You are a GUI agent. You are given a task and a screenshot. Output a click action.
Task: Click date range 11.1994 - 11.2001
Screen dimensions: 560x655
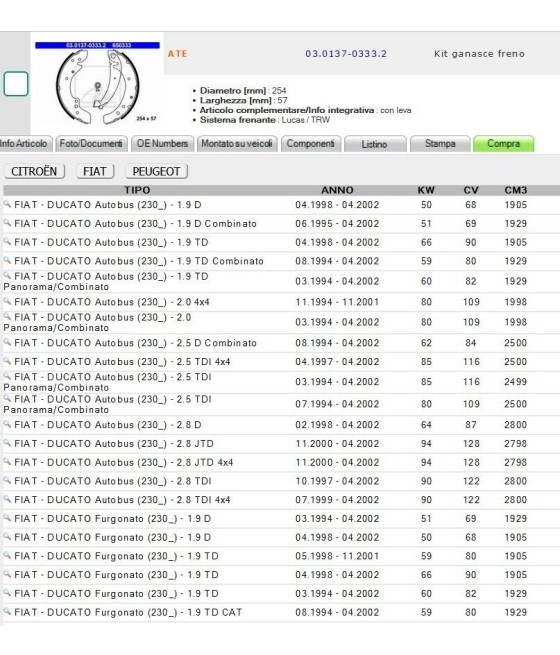337,302
